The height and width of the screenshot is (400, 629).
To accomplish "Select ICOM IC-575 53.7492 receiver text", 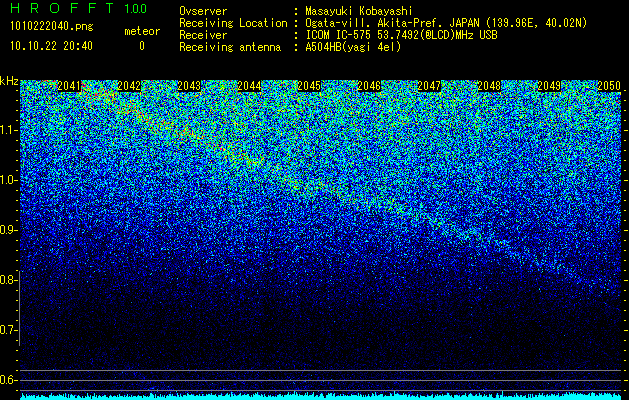I will [401, 35].
